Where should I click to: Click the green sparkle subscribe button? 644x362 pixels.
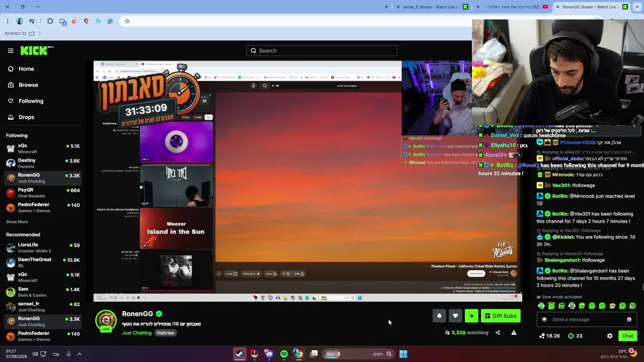[x=471, y=316]
